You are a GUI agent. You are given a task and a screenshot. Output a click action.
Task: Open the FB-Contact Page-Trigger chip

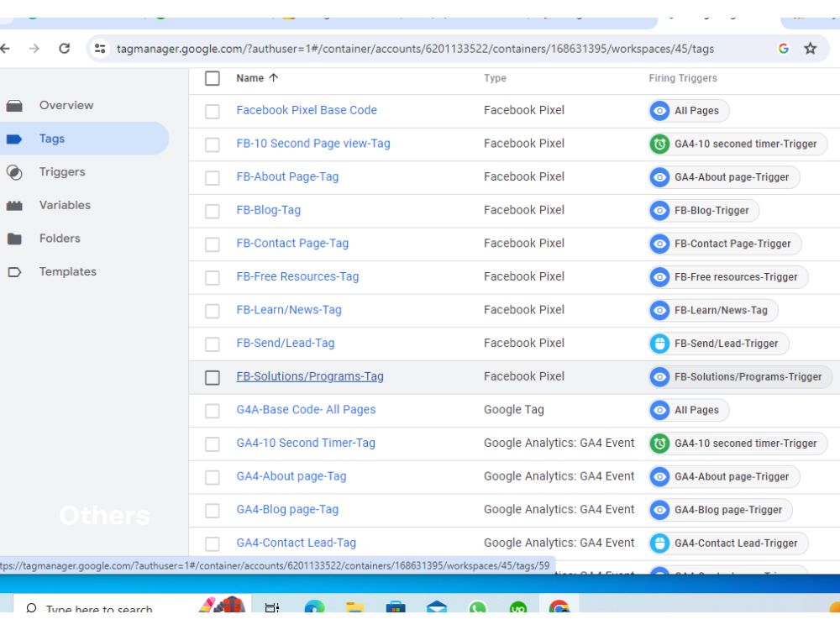click(x=726, y=244)
